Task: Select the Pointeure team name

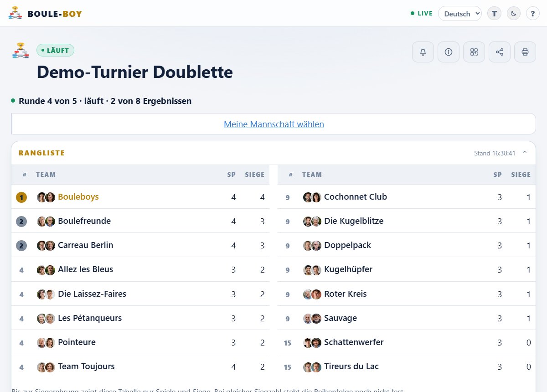Action: 77,342
